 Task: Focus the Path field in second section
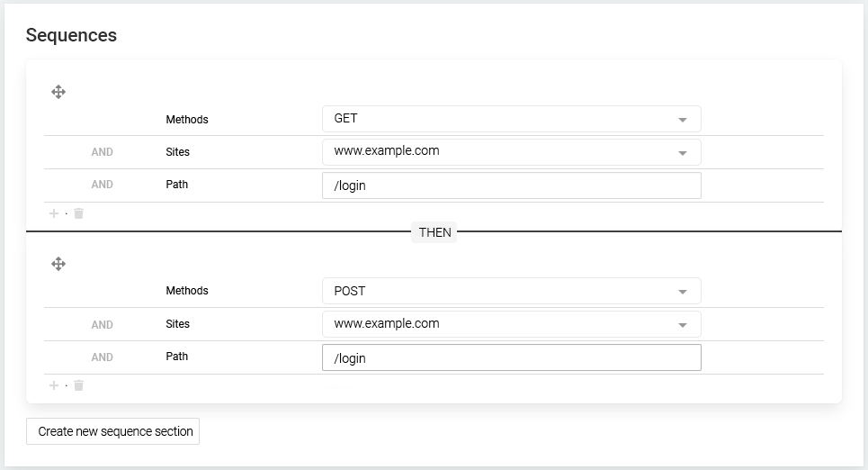point(512,357)
